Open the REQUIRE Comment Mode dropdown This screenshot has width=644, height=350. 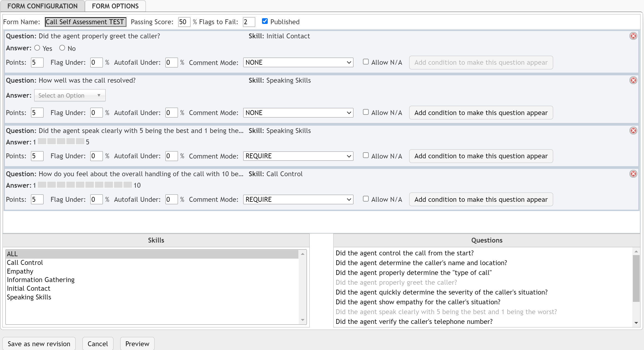click(298, 156)
